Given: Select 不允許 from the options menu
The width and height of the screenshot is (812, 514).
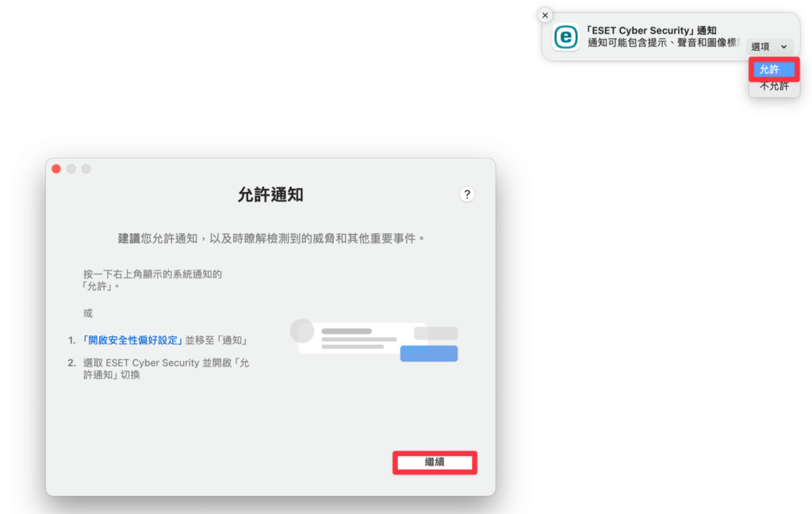Looking at the screenshot, I should coord(774,86).
